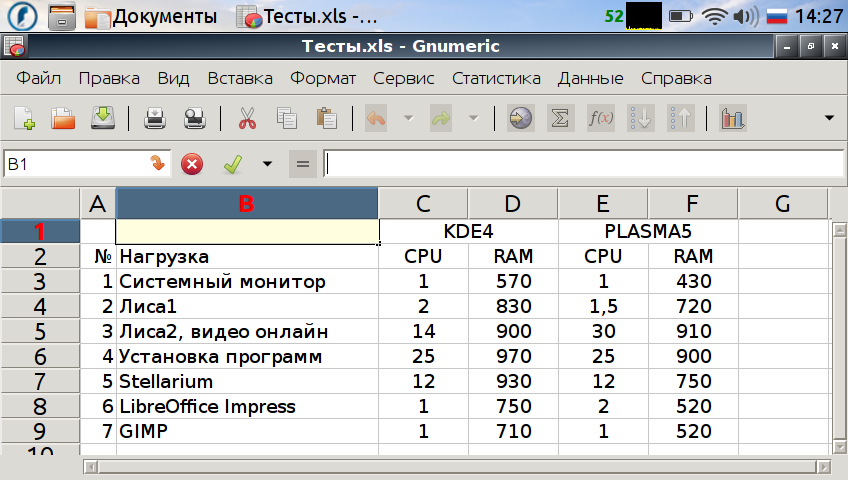Sort ascending with down-arrow icon
This screenshot has width=848, height=480.
tap(641, 118)
